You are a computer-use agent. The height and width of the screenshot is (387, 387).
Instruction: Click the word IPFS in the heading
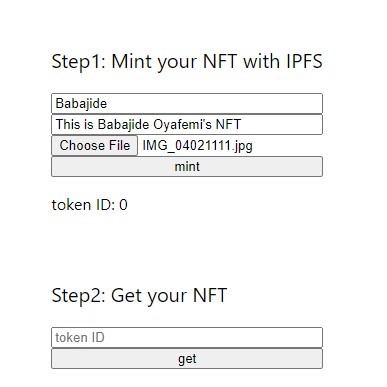pyautogui.click(x=304, y=61)
